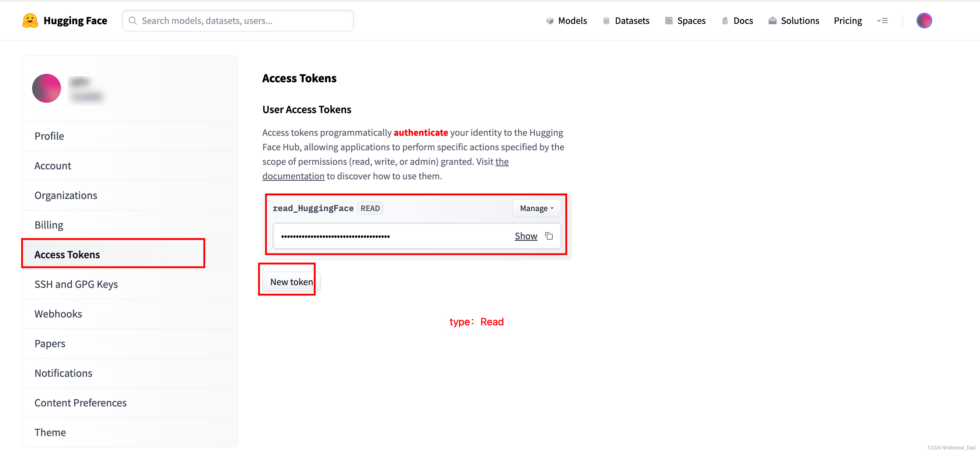Click Show to reveal the token
The width and height of the screenshot is (980, 453).
526,236
